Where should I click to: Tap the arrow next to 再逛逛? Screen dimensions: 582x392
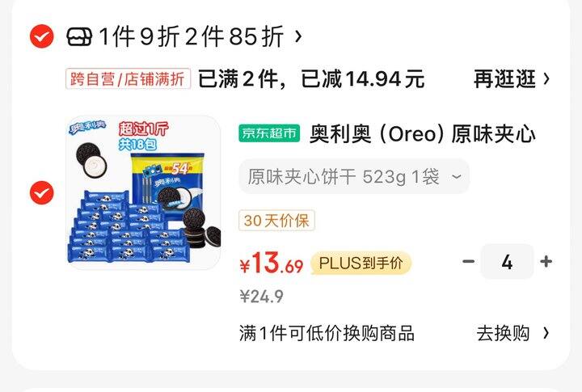(x=546, y=78)
